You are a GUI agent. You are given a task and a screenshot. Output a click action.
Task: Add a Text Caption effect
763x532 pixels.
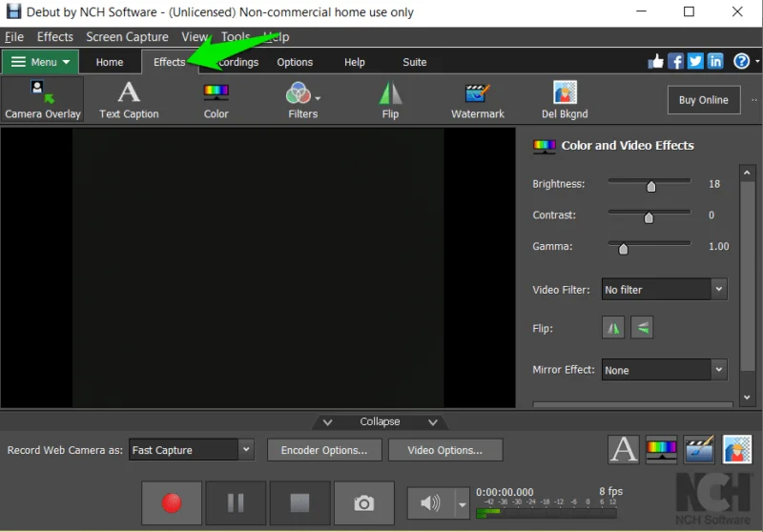click(129, 99)
